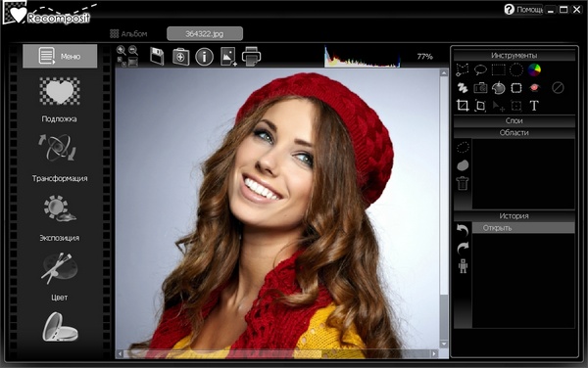Select the Crop tool icon

click(x=463, y=106)
